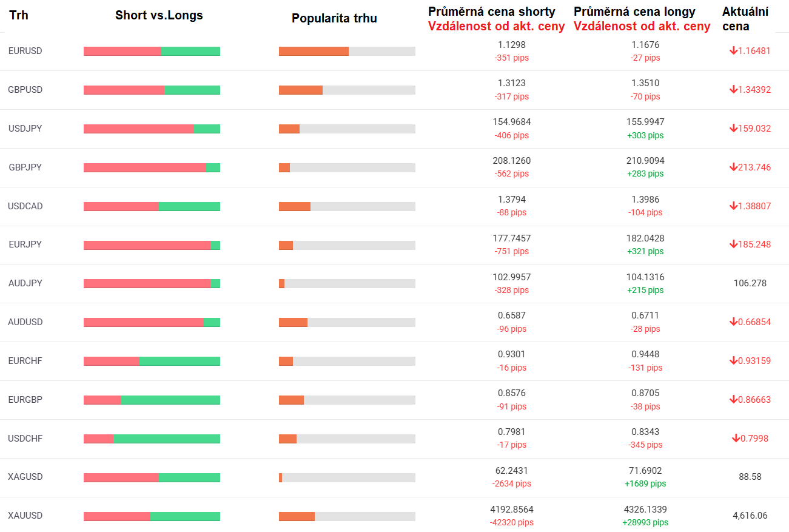Click the AUDJPY current price 106.278
This screenshot has height=532, width=789.
tap(750, 283)
